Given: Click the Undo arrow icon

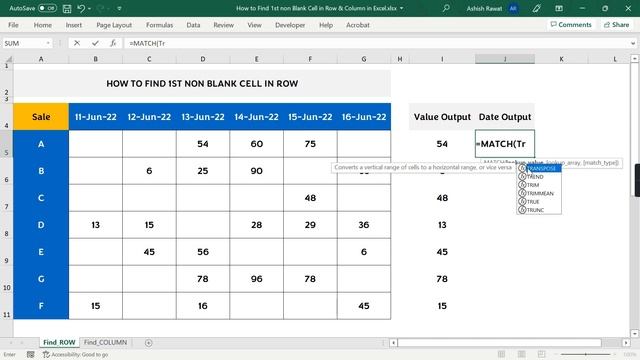Looking at the screenshot, I should [81, 8].
